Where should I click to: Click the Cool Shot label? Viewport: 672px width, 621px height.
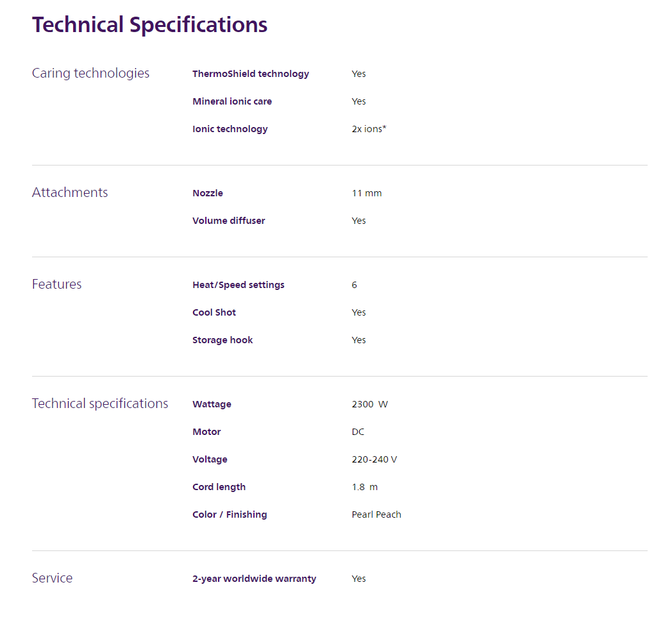click(214, 312)
